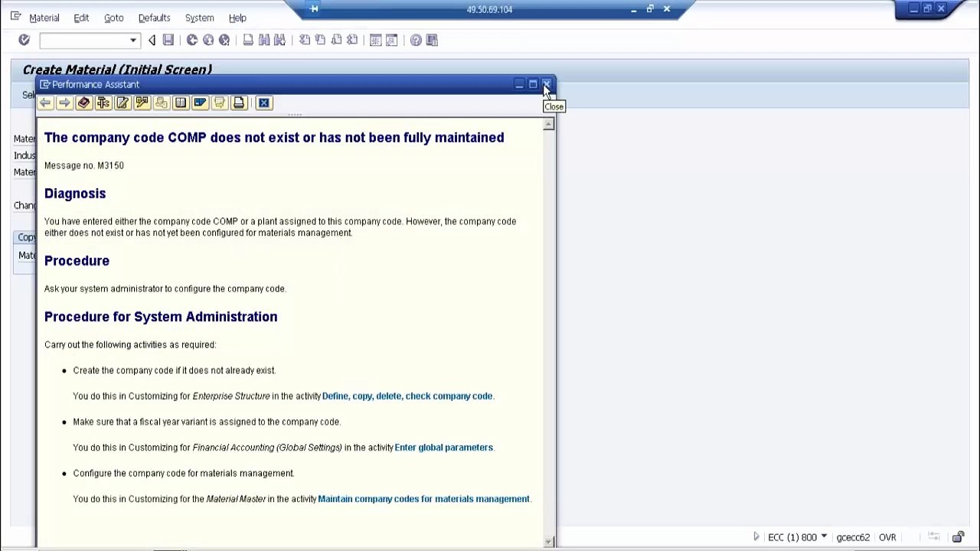Click Edit Documentation pencil icon in Performance Assistant
Image resolution: width=980 pixels, height=551 pixels.
[x=122, y=103]
